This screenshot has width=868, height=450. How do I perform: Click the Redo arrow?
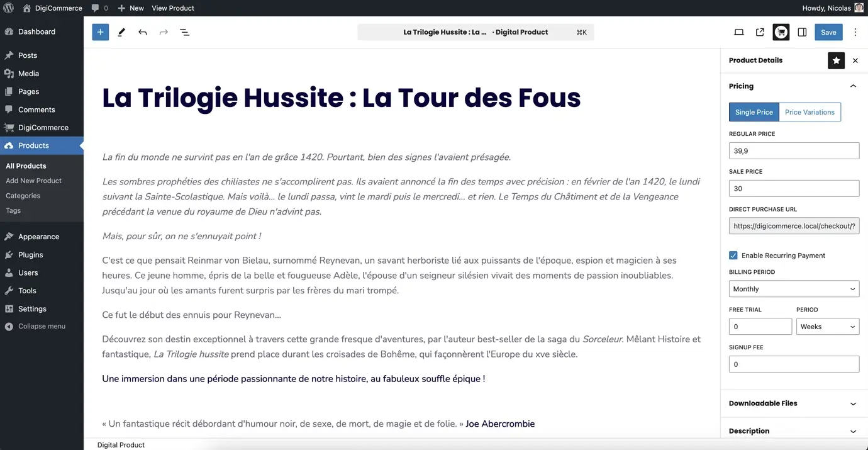tap(164, 32)
